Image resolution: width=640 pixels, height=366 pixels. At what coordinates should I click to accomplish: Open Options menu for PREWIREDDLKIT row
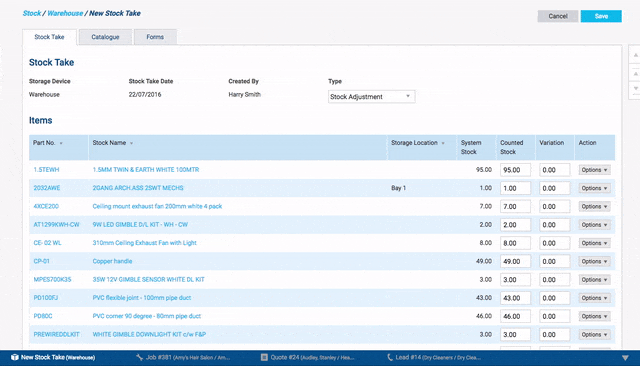click(594, 335)
